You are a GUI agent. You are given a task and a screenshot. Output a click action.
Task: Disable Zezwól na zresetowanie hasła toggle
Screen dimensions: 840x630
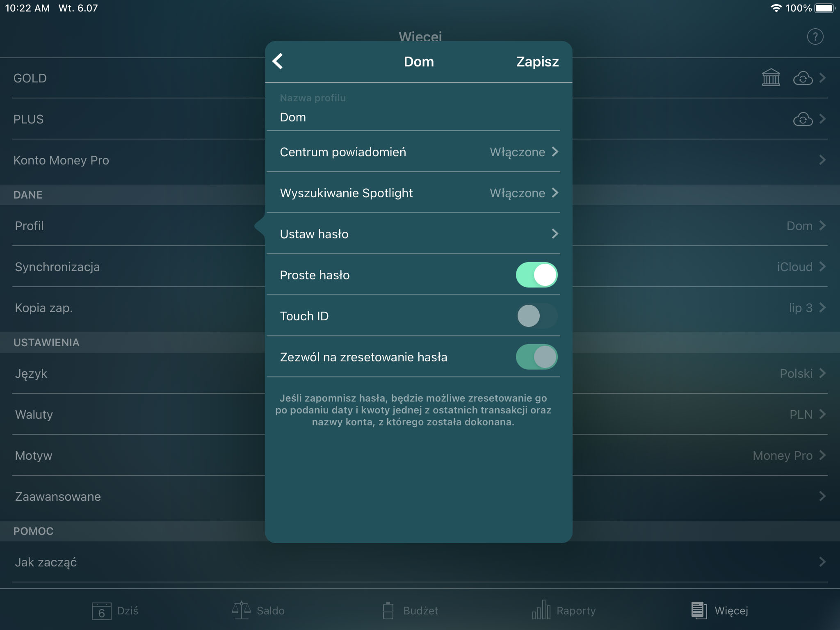[x=536, y=357]
